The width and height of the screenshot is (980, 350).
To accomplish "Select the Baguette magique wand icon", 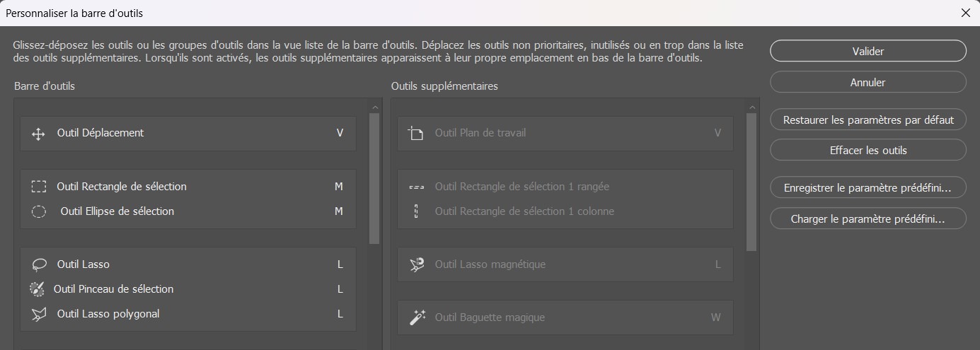I will point(417,317).
